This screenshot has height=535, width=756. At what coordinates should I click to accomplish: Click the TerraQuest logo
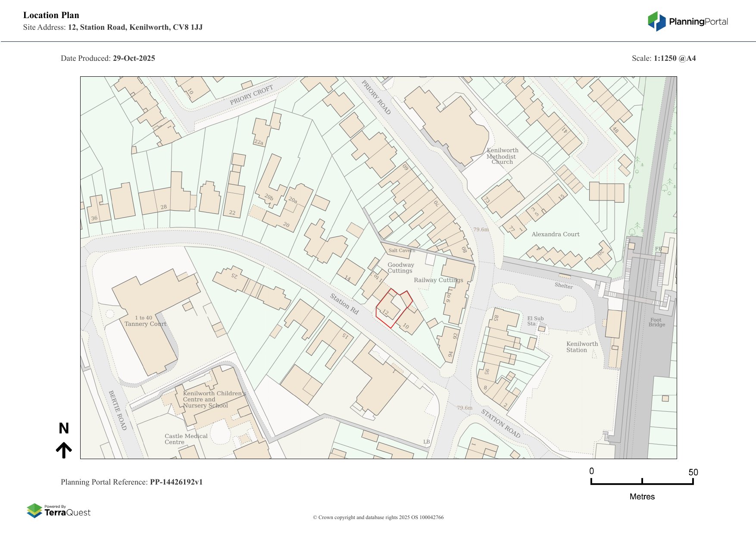[59, 511]
